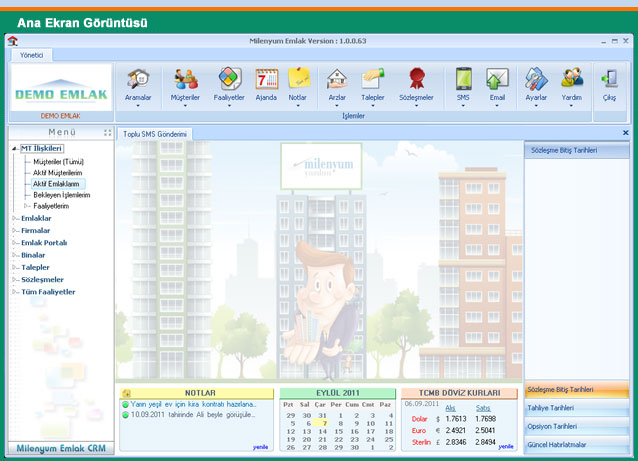638x461 pixels.
Task: Open the Talepler requests icon
Action: [373, 79]
